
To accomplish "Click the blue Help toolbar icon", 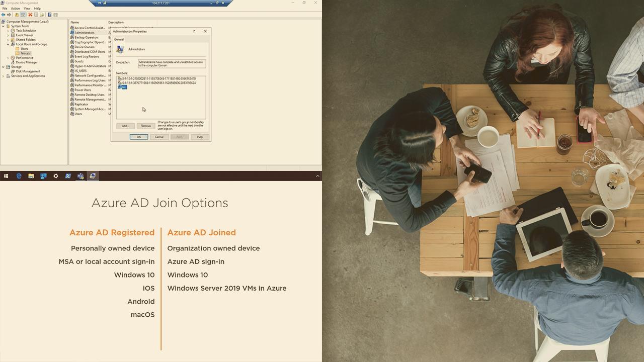I will click(50, 15).
